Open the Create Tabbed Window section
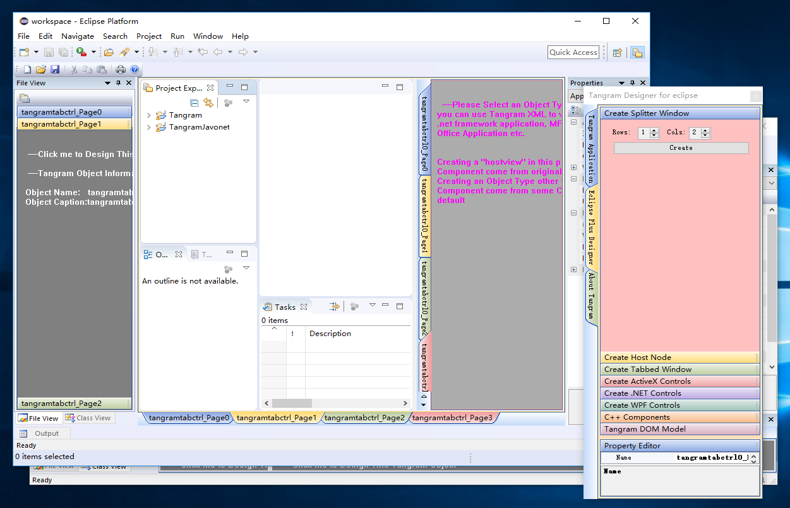 [680, 369]
